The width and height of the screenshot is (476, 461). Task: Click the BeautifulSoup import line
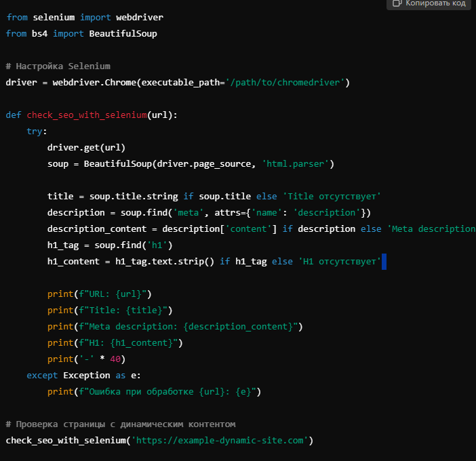(81, 33)
